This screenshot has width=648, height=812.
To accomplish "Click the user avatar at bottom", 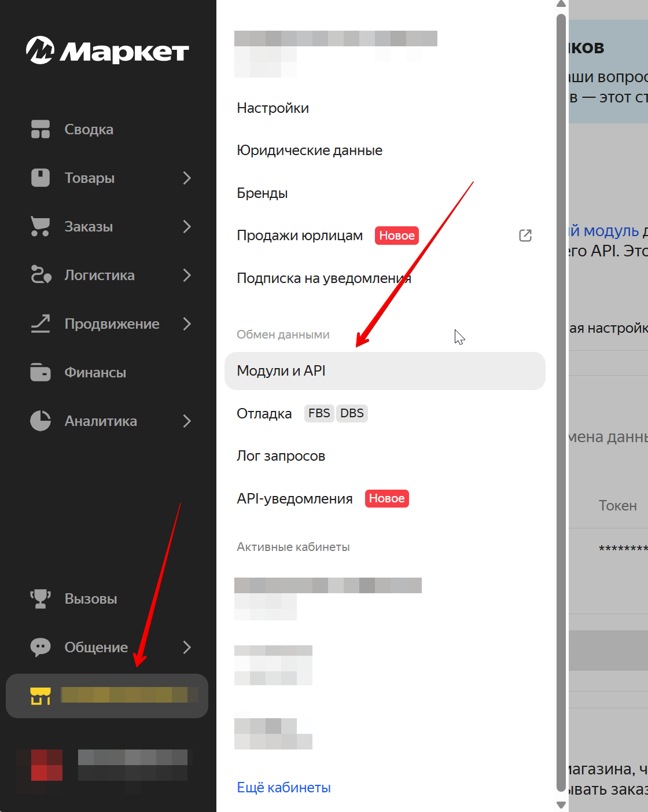I will [x=39, y=765].
